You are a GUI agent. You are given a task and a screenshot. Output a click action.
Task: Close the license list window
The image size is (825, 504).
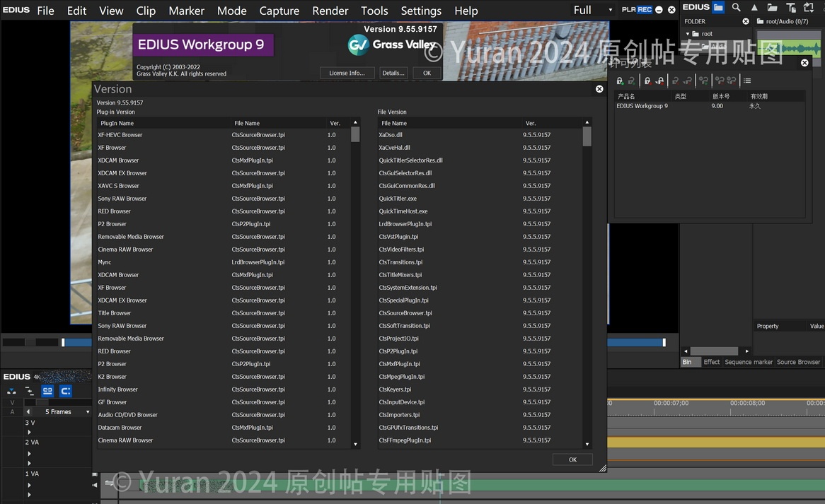coord(804,62)
